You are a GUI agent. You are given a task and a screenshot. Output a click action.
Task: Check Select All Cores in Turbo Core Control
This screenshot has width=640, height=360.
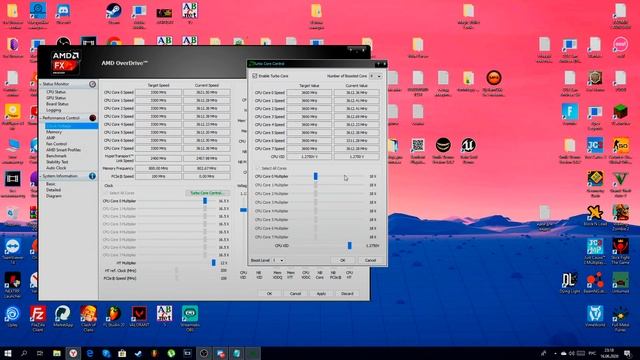258,168
